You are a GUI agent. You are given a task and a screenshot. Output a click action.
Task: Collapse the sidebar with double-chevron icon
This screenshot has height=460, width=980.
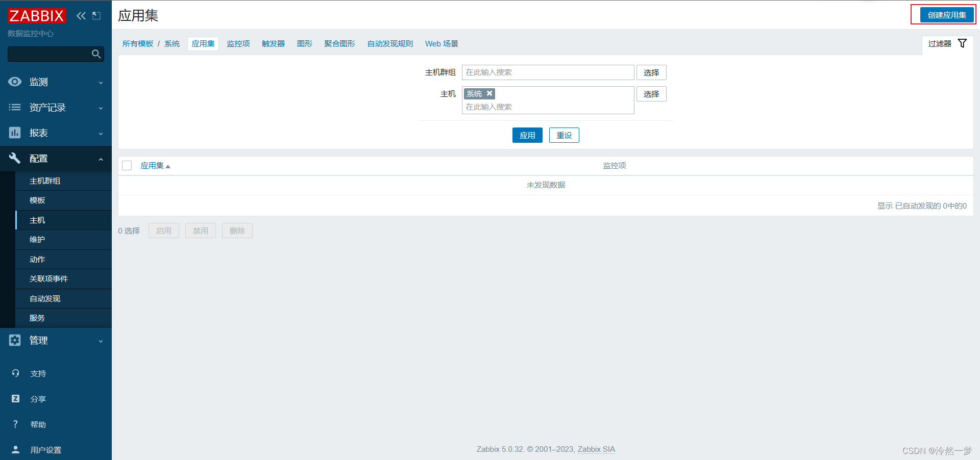click(81, 16)
